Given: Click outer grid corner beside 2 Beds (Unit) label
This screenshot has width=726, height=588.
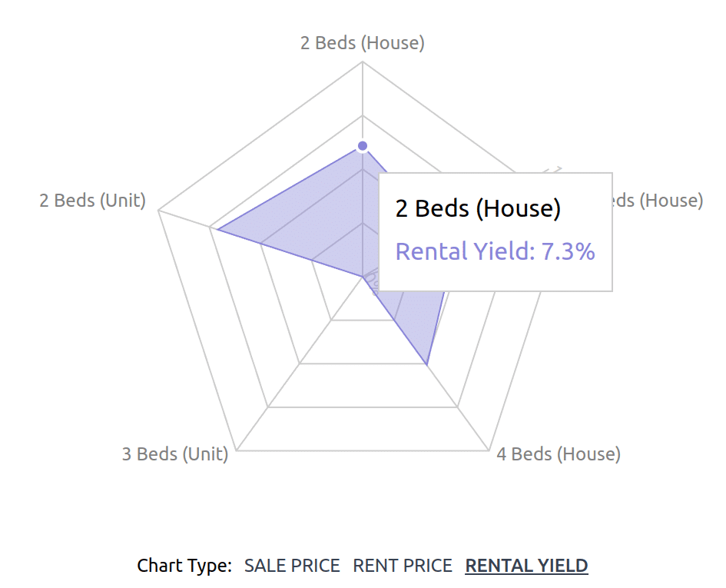Looking at the screenshot, I should (x=159, y=211).
